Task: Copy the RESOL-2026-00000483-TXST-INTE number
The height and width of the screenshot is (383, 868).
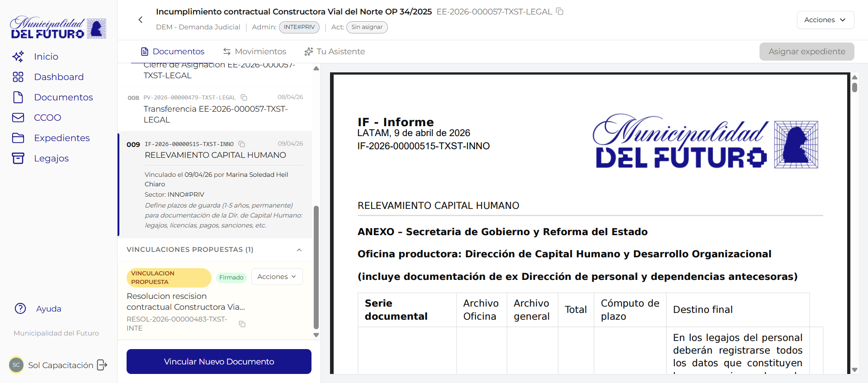Action: pos(242,324)
